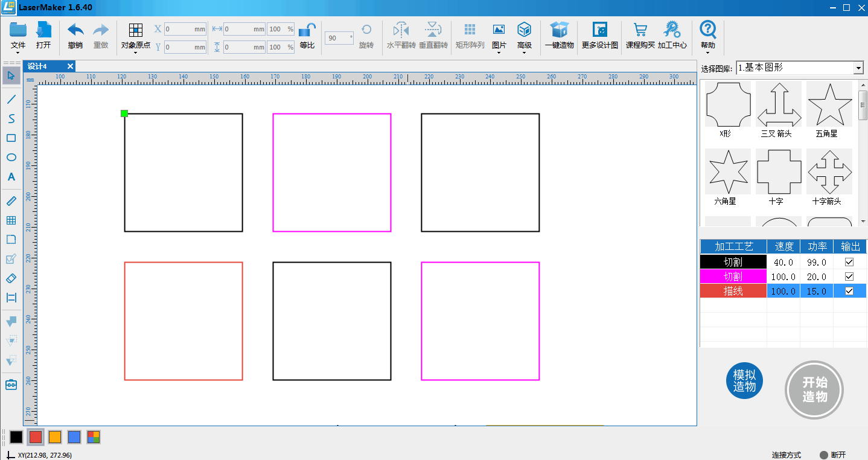Toggle the 等比 proportional lock icon

[307, 30]
